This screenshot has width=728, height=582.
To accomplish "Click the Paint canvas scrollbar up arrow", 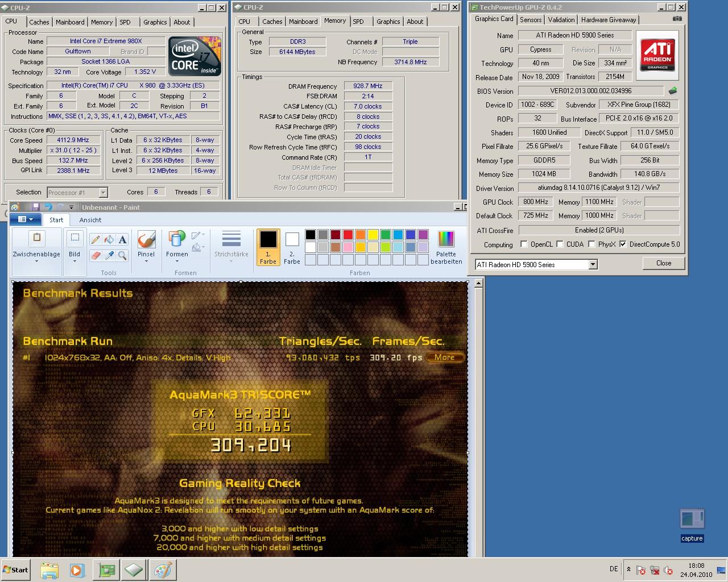I will tap(479, 283).
